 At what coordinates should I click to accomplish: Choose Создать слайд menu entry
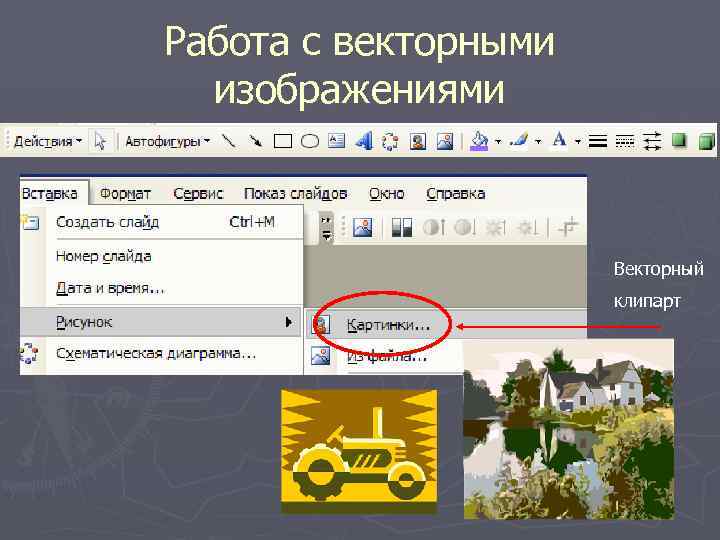[162, 223]
